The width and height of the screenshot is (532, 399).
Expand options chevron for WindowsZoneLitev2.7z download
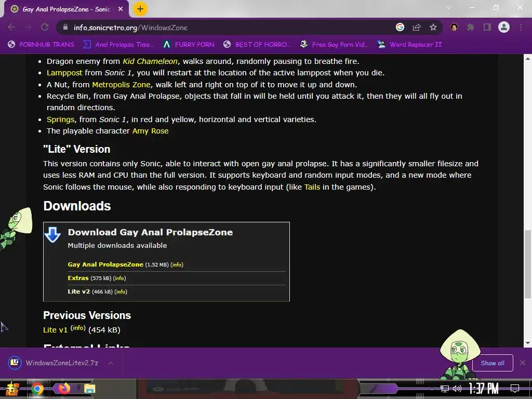(111, 363)
